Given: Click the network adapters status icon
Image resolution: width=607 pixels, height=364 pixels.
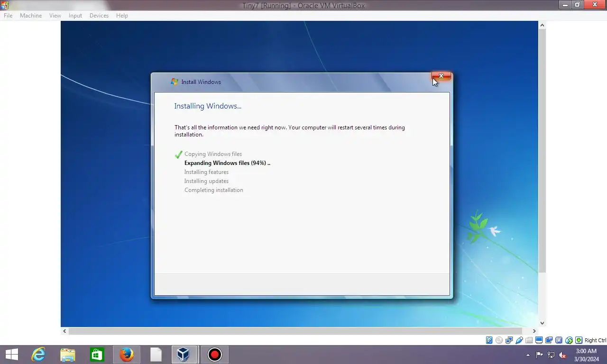Looking at the screenshot, I should click(x=509, y=340).
